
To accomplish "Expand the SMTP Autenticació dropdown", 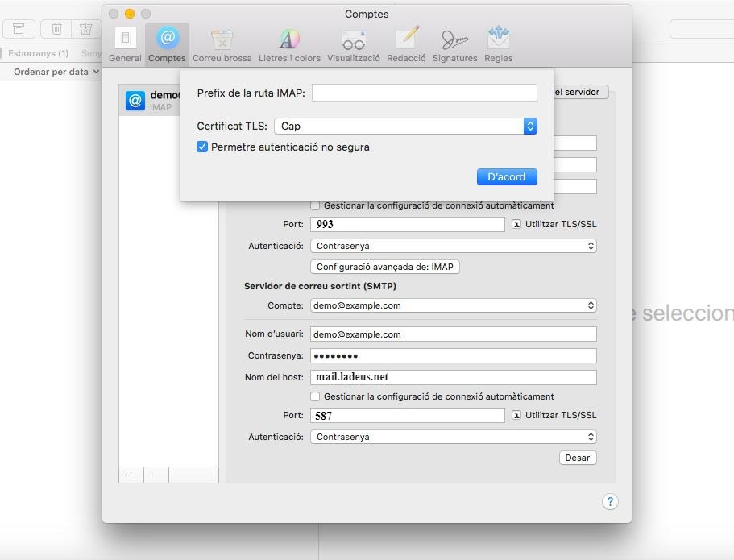I will [453, 437].
